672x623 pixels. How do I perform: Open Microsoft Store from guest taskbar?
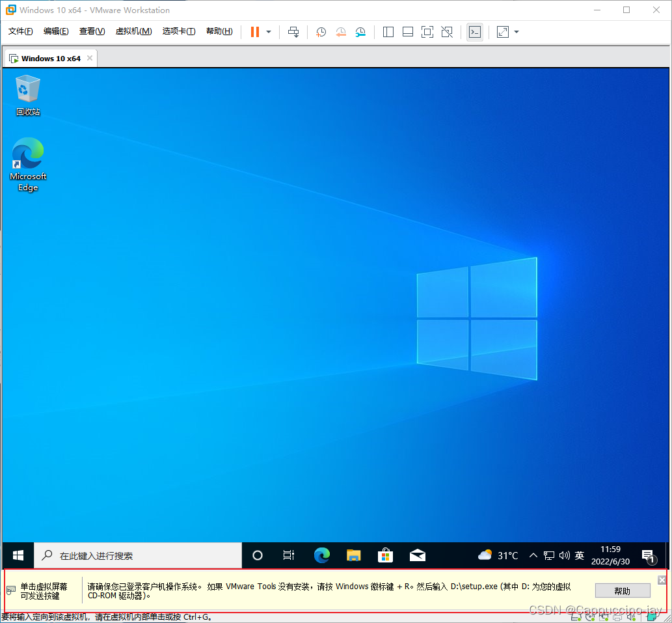point(385,556)
